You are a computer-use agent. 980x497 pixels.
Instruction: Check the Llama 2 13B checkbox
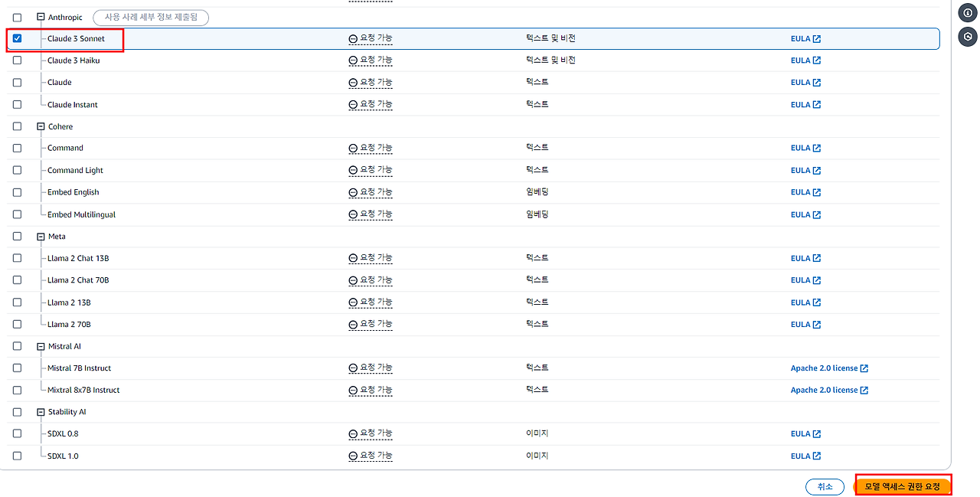coord(17,302)
